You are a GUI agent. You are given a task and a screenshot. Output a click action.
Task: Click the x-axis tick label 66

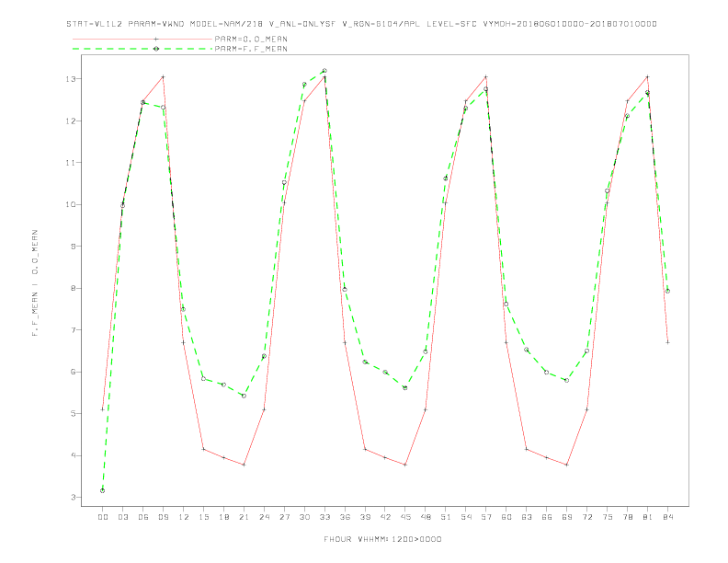click(x=547, y=517)
